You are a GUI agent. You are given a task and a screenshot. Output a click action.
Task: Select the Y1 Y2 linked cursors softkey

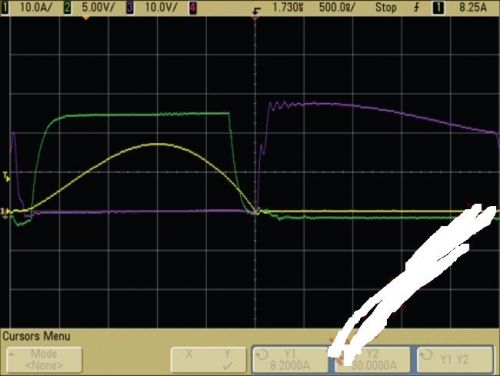[455, 359]
